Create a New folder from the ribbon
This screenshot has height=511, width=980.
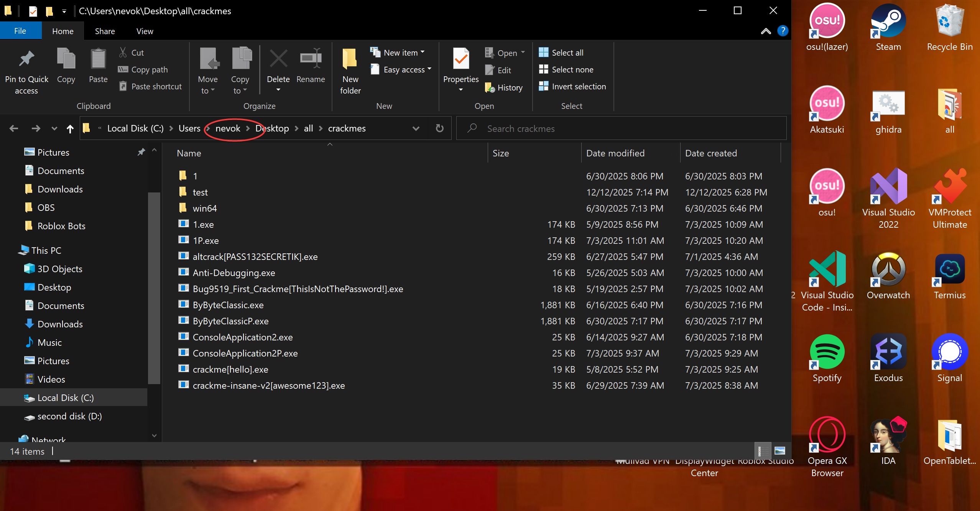(350, 59)
